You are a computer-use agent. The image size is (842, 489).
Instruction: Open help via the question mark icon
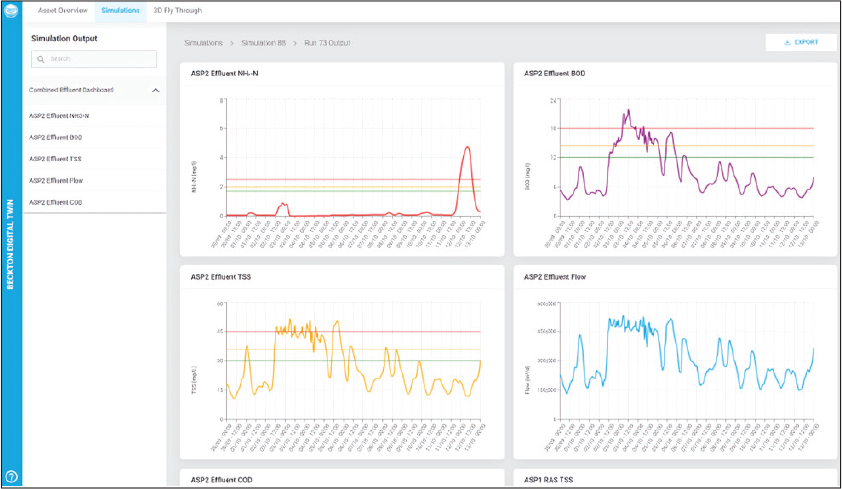click(12, 476)
